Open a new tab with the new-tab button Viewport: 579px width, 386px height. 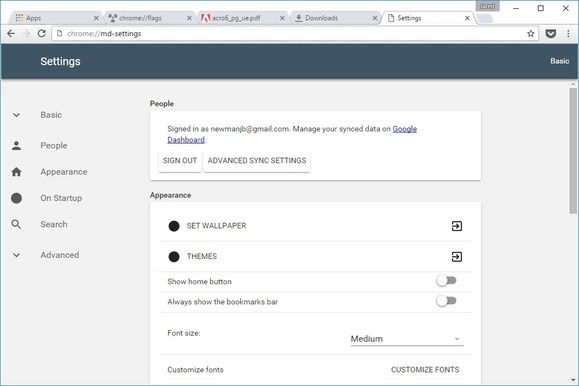coord(485,18)
